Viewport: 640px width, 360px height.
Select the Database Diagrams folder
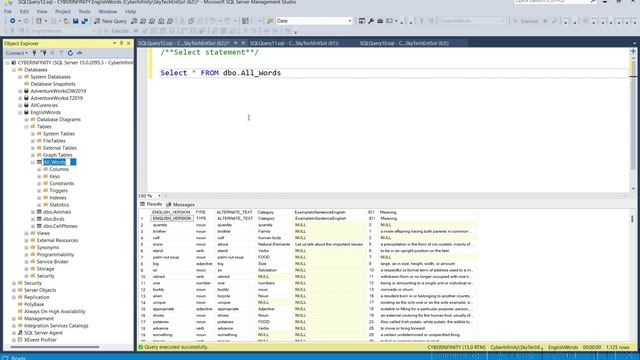(59, 120)
